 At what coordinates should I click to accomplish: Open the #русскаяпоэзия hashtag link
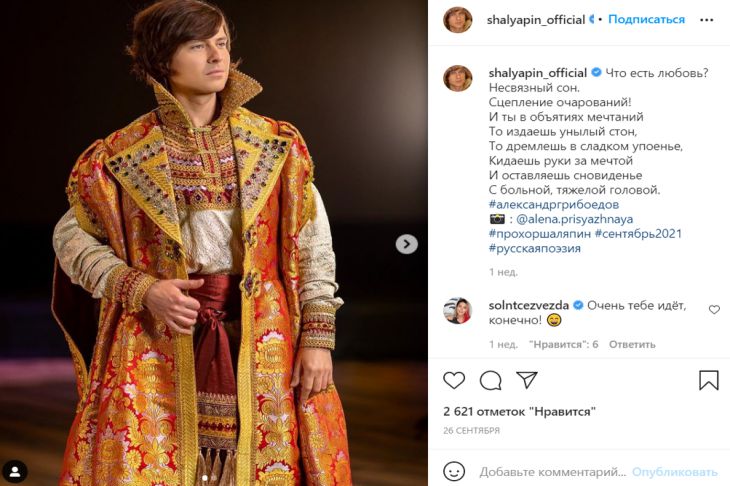point(534,247)
